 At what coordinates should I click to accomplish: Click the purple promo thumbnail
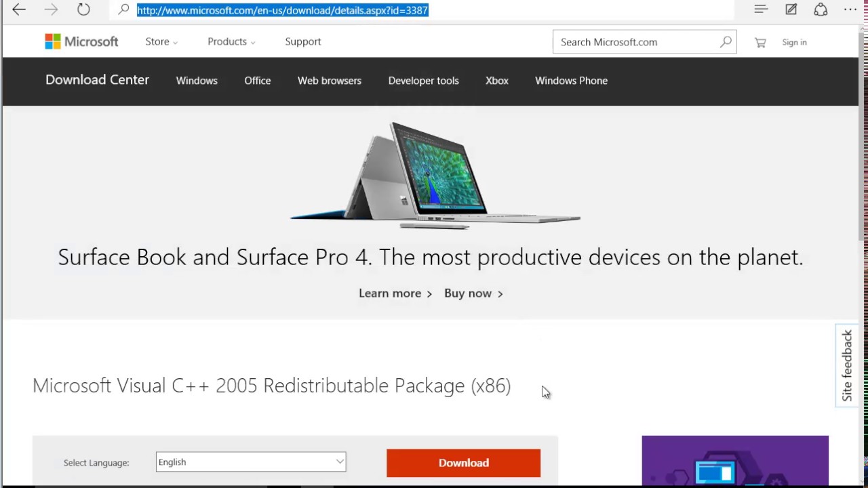(735, 461)
